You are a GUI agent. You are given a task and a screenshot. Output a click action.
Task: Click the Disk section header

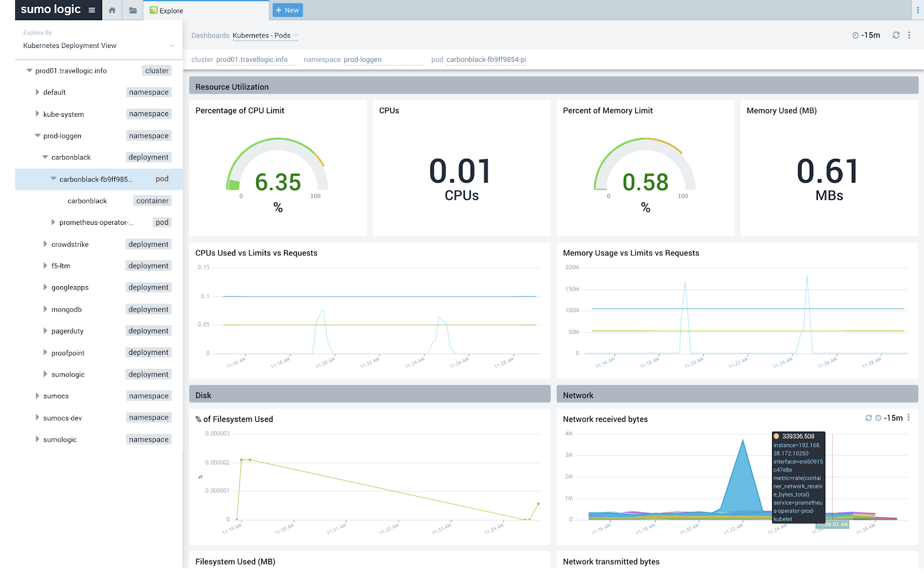pyautogui.click(x=370, y=395)
